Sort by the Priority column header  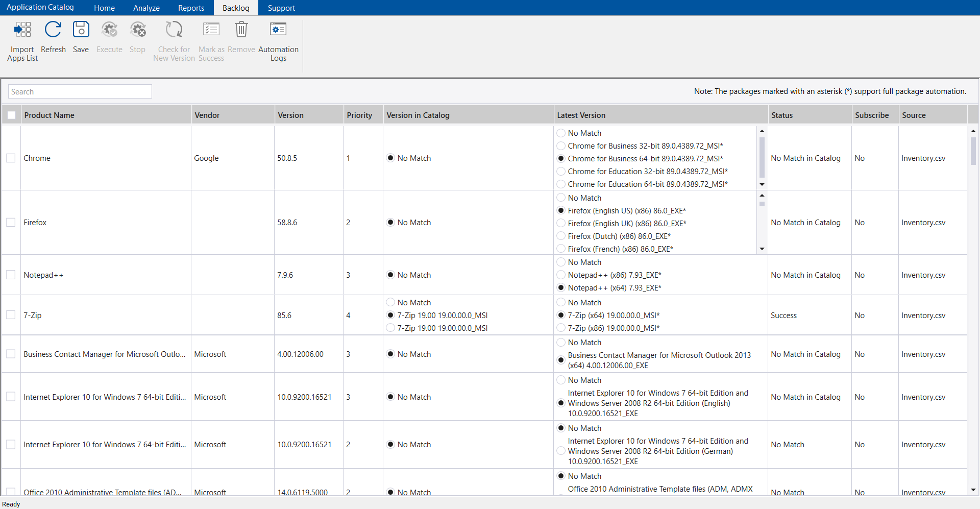pos(363,115)
